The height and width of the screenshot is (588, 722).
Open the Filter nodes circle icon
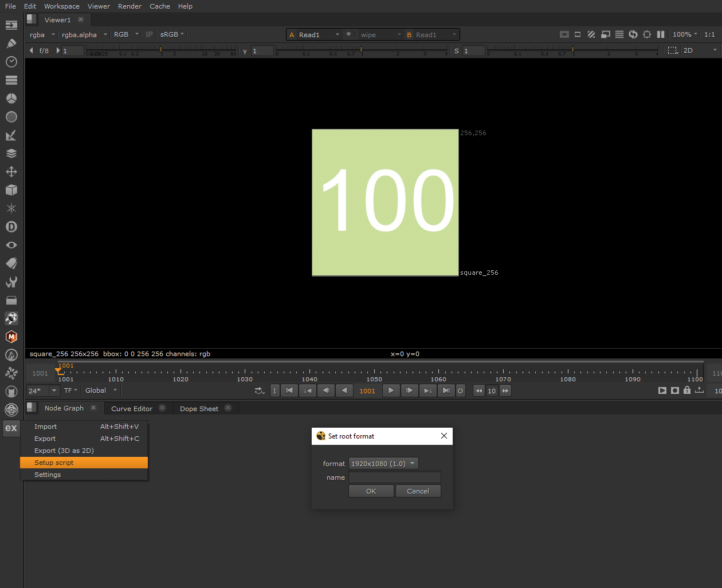click(11, 117)
